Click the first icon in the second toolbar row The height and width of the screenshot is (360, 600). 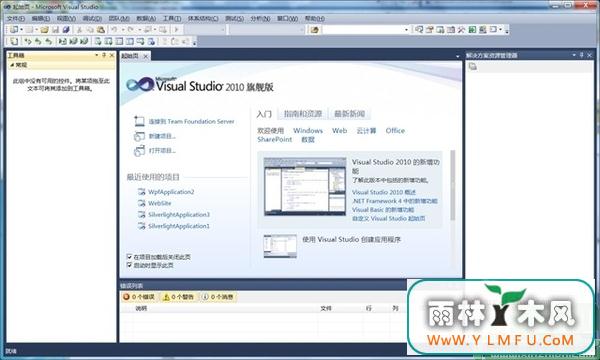coord(14,41)
